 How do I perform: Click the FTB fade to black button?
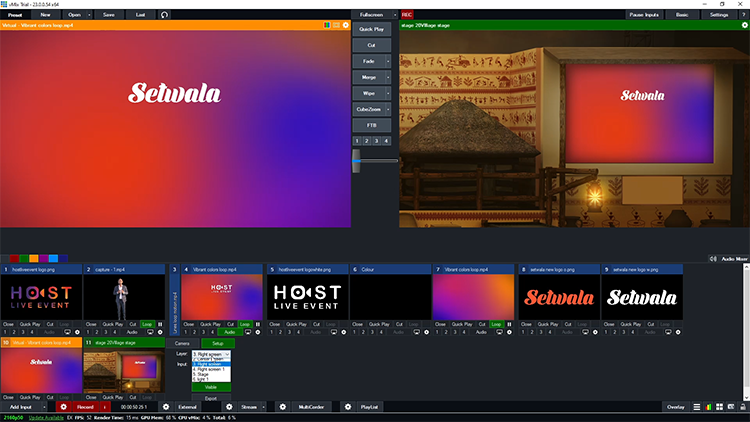pyautogui.click(x=372, y=125)
